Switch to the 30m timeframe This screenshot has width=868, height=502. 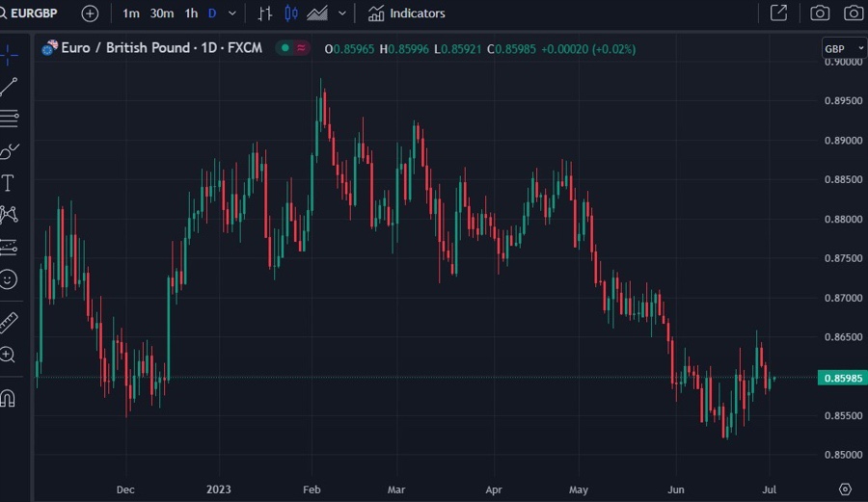coord(162,13)
